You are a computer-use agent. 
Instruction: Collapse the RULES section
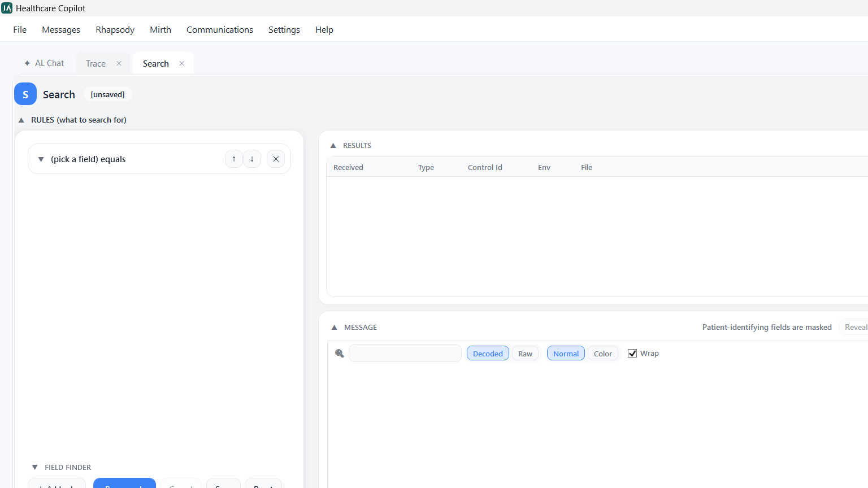coord(21,120)
